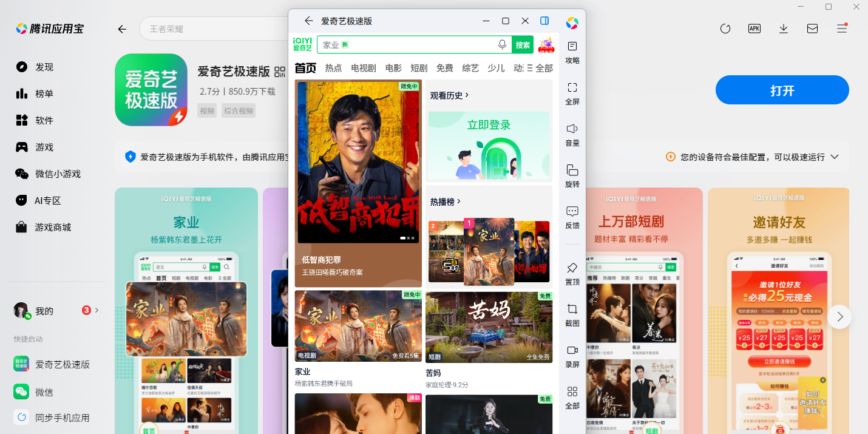The width and height of the screenshot is (868, 434).
Task: Open the 家业 drama card thumbnail
Action: 358,326
